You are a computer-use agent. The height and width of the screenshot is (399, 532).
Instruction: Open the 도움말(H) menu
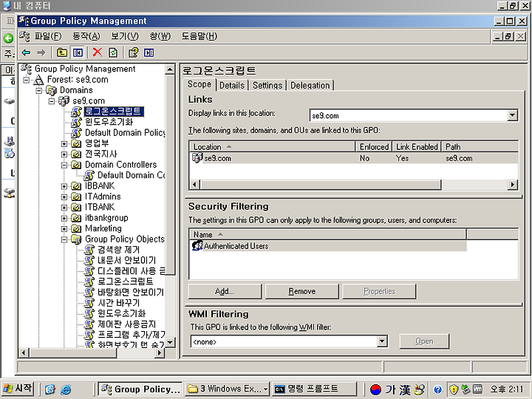tap(199, 36)
